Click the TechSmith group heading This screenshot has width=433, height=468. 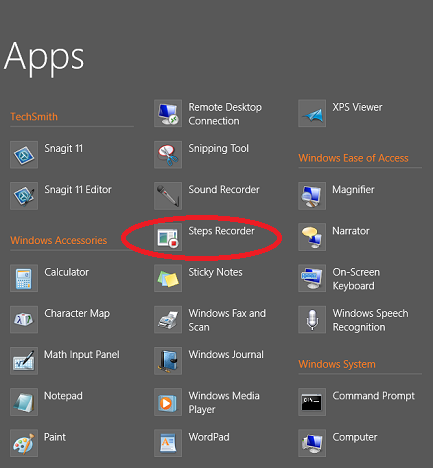pyautogui.click(x=34, y=117)
